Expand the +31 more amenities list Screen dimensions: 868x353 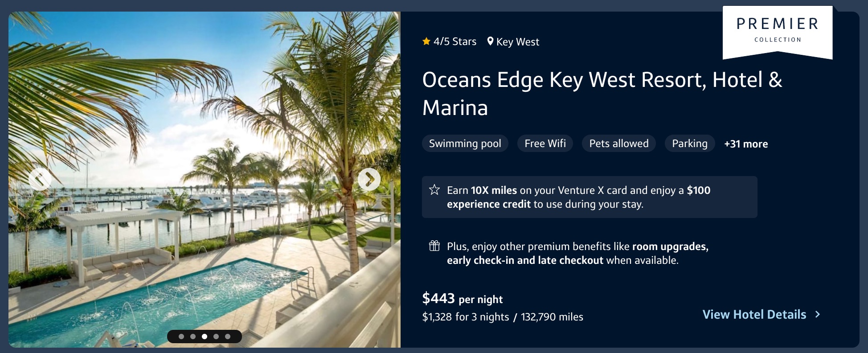coord(745,144)
